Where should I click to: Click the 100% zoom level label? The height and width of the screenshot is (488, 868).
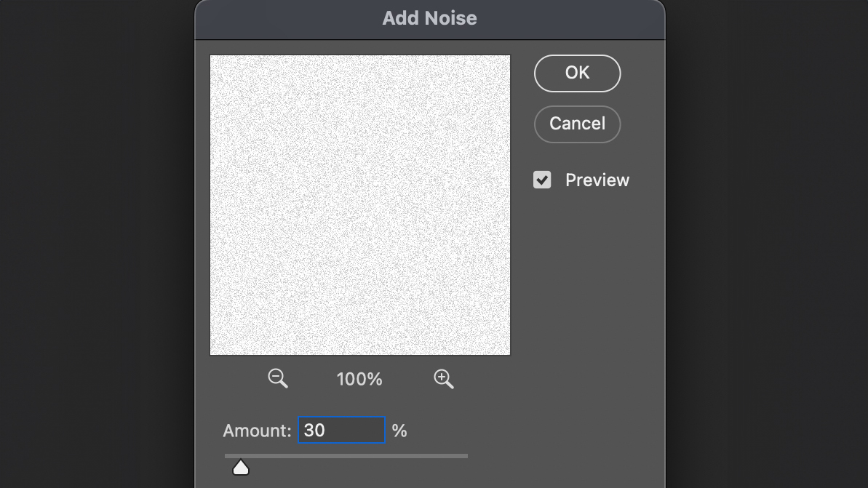coord(359,378)
